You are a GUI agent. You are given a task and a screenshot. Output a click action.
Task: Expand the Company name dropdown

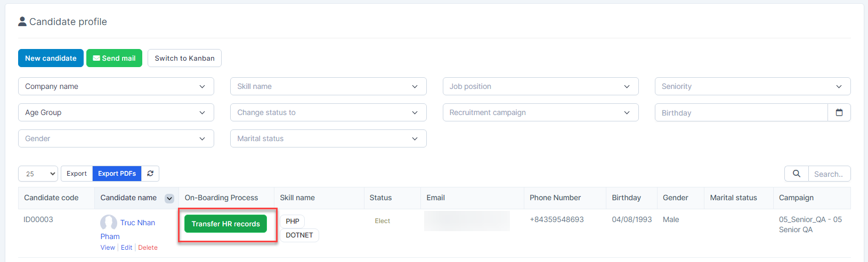point(116,86)
